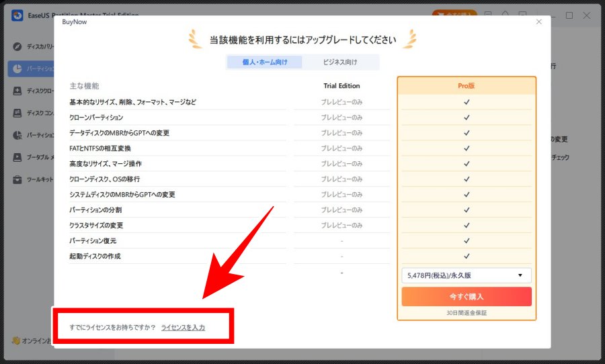
Task: Select the 個人・ホーム向け tab
Action: (x=265, y=62)
